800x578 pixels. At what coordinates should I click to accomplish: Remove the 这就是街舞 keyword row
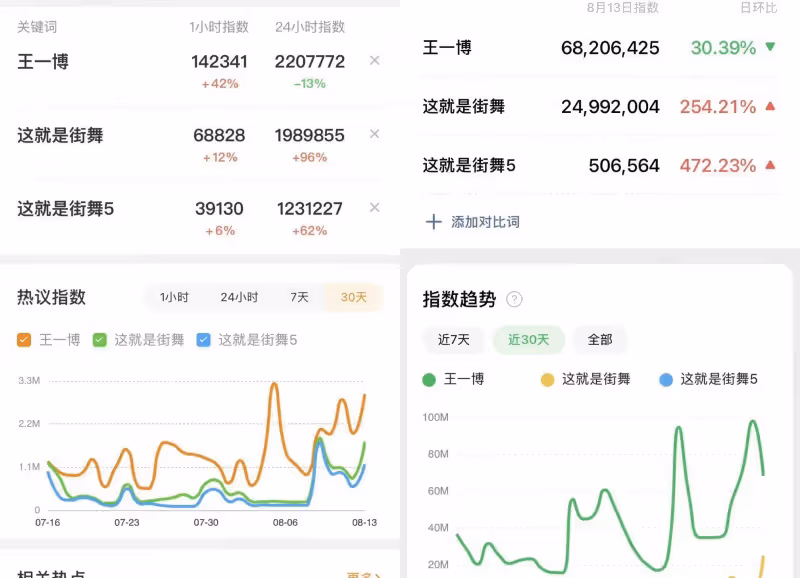374,134
